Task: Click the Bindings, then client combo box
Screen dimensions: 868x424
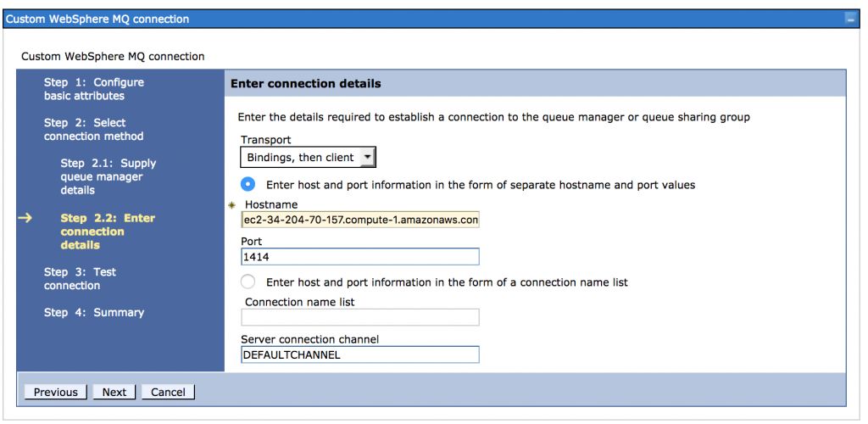Action: [308, 157]
